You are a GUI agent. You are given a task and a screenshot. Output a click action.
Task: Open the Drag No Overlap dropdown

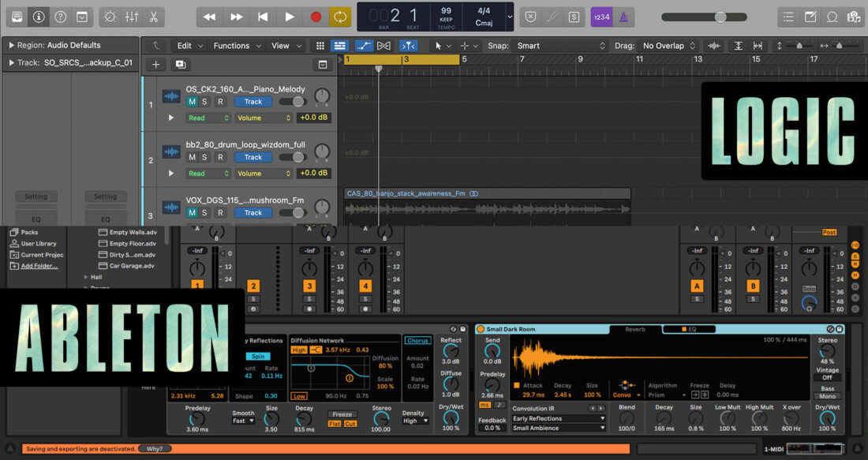[668, 46]
